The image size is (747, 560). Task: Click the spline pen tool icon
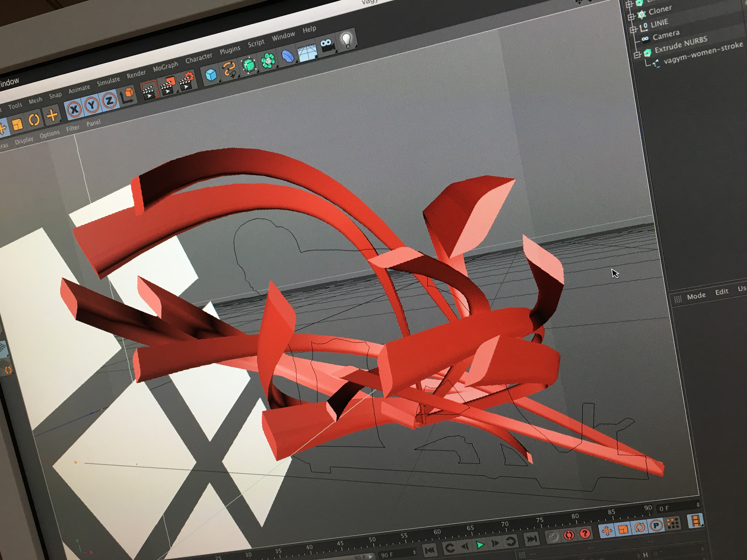tap(230, 70)
